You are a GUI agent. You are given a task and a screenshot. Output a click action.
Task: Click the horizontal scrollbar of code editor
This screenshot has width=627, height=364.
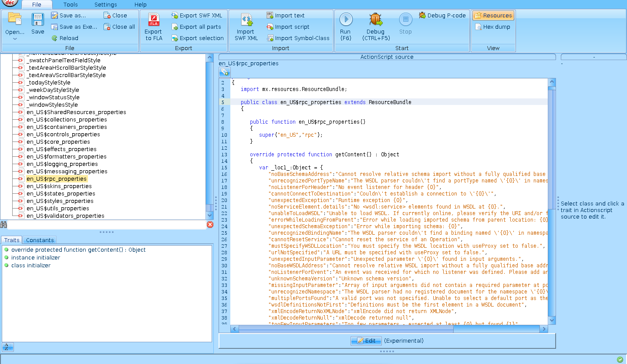point(346,330)
